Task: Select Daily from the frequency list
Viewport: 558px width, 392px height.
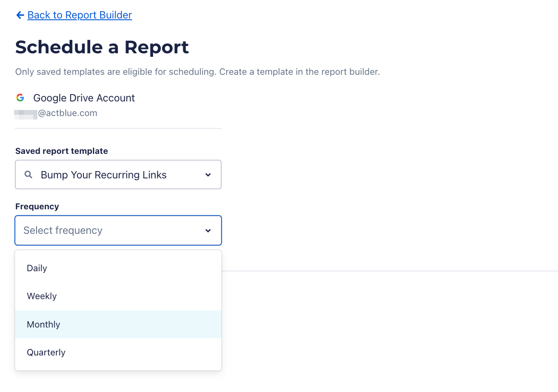Action: pyautogui.click(x=37, y=268)
